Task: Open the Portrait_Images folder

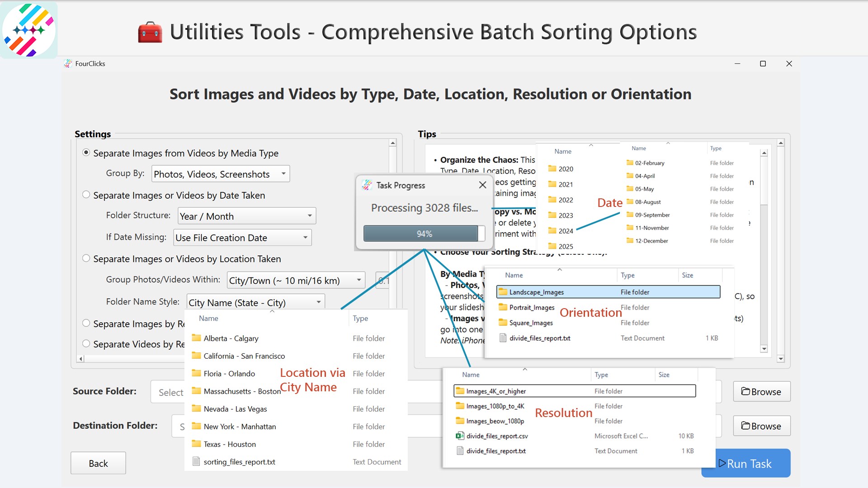Action: coord(532,307)
